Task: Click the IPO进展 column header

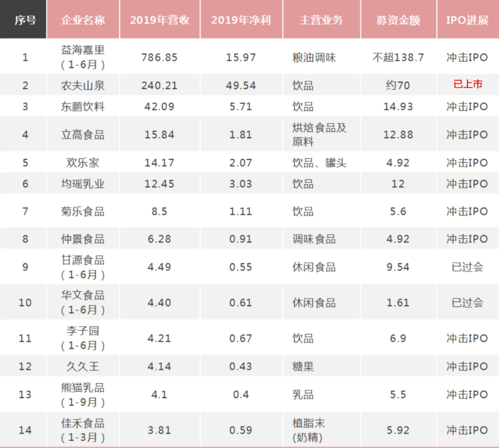Action: [x=468, y=19]
